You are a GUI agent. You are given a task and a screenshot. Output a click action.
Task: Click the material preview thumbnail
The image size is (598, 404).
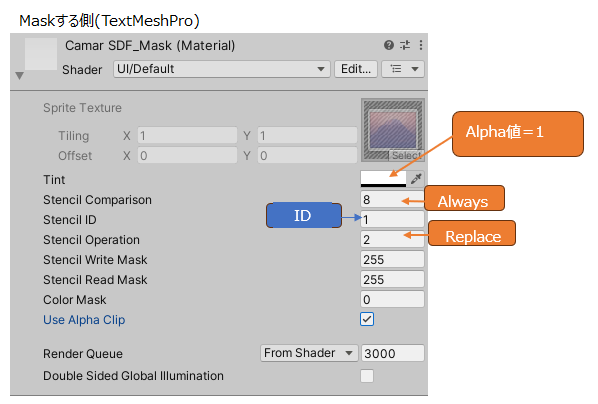click(41, 54)
